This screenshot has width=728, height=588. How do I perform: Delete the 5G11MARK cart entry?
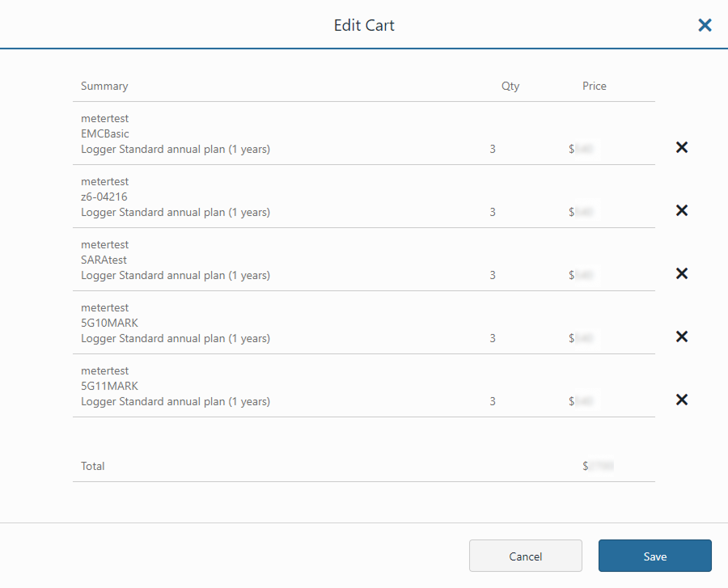682,400
